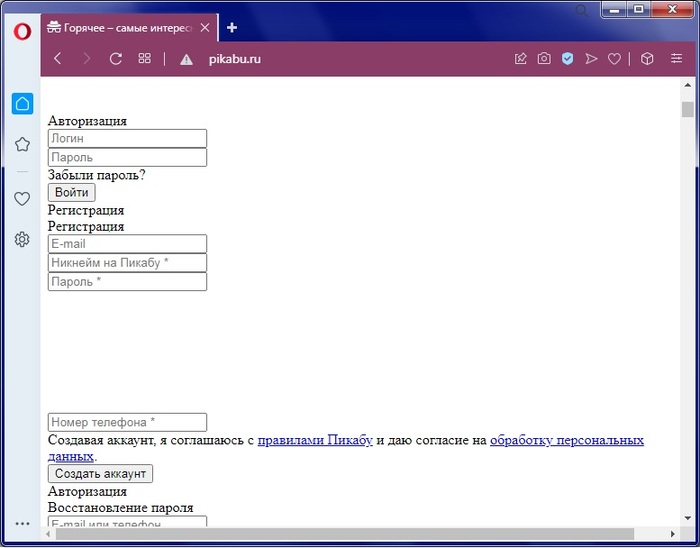Open sidebar settings gear
The image size is (700, 548).
click(22, 240)
